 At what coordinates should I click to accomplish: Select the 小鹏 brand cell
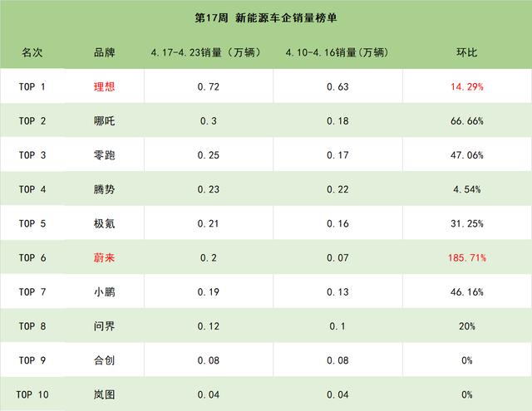coord(104,291)
